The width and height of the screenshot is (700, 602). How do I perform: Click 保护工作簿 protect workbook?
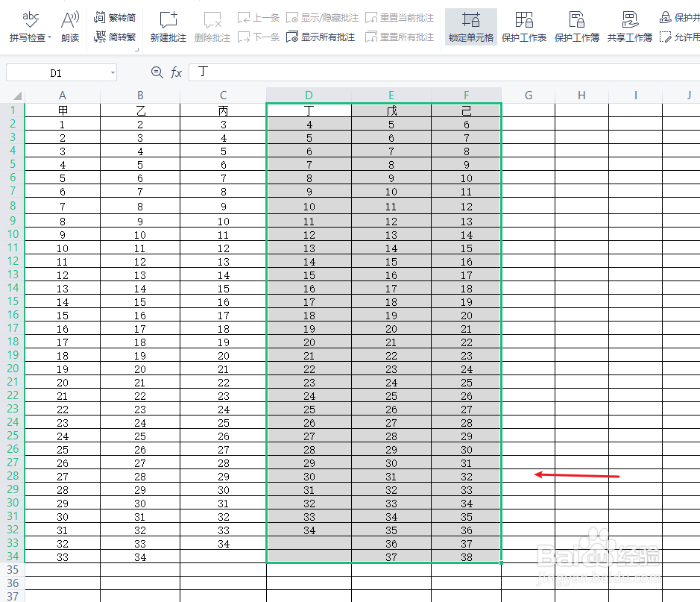click(x=577, y=27)
